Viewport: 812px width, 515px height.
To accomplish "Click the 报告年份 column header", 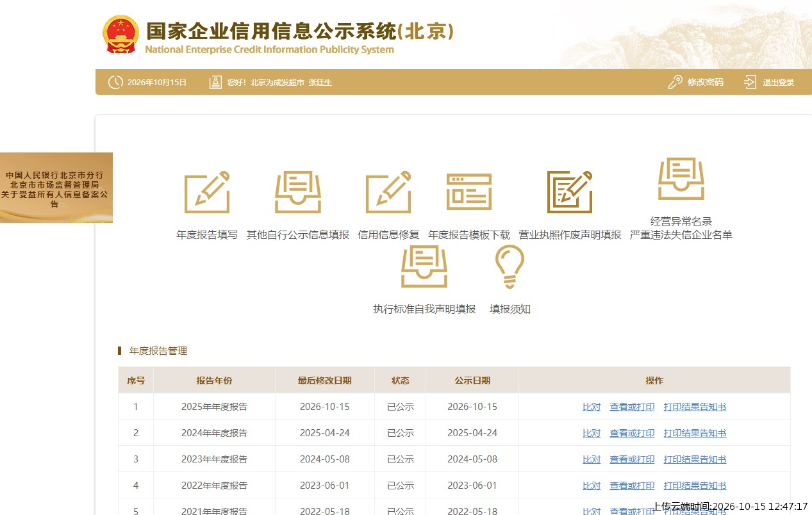I will 214,380.
